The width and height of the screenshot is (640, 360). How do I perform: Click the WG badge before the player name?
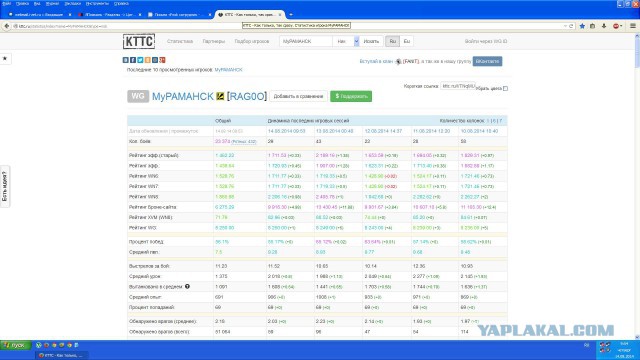138,96
